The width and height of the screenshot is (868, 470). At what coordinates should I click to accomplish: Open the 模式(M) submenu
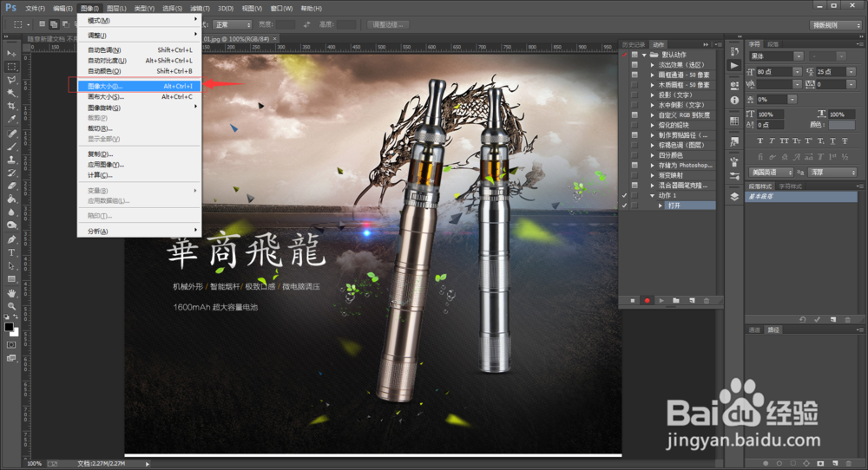coord(139,21)
